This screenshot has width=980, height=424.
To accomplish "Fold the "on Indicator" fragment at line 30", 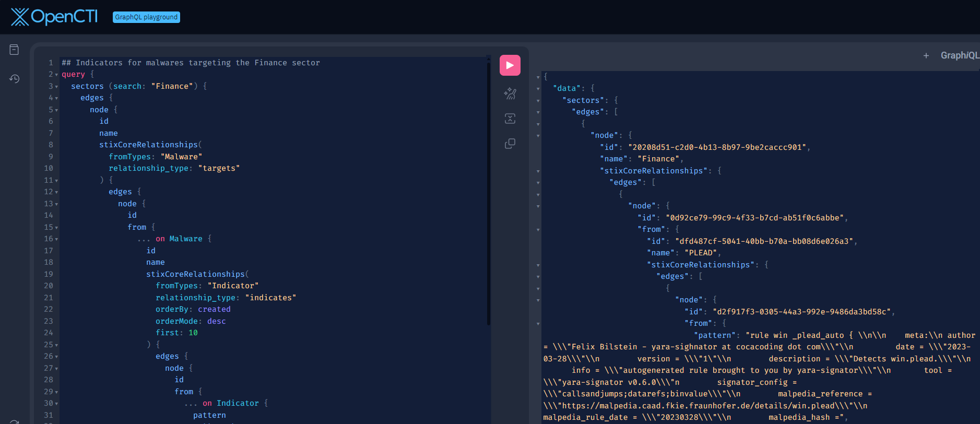I will click(x=56, y=404).
